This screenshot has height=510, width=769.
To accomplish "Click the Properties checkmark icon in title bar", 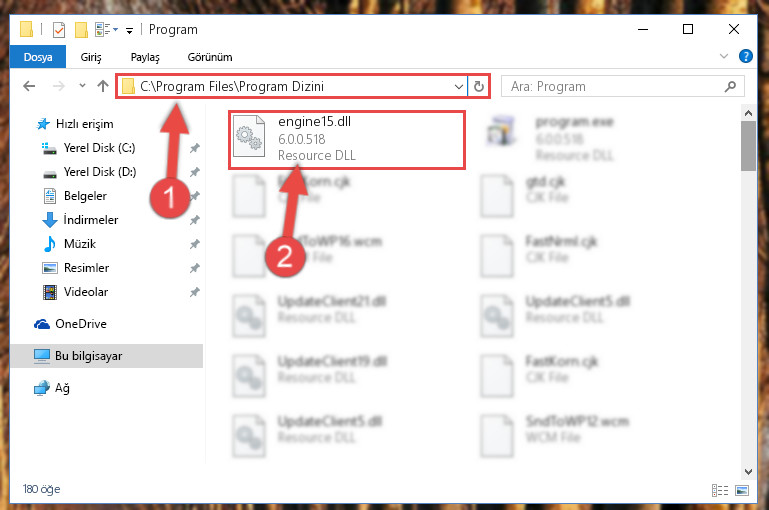I will point(59,29).
